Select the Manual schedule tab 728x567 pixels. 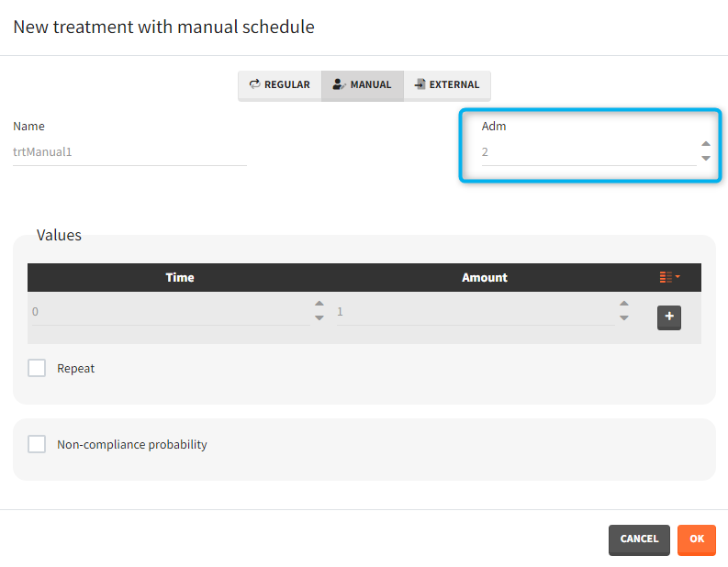point(362,85)
